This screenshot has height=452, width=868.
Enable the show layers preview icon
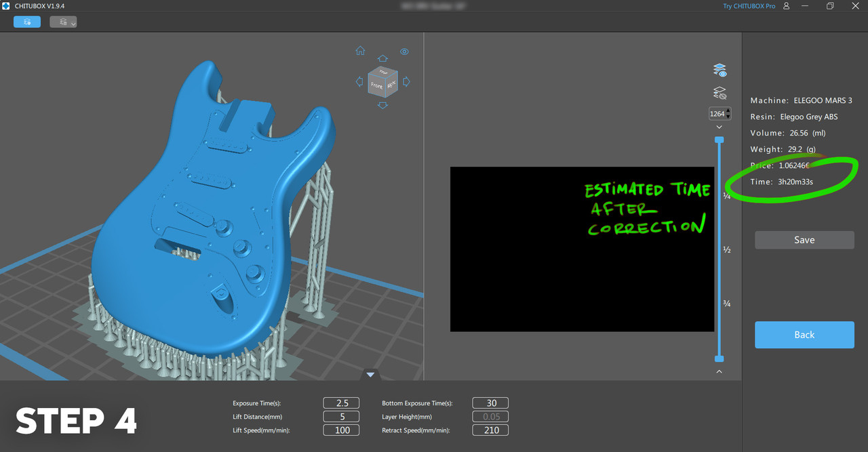[719, 70]
